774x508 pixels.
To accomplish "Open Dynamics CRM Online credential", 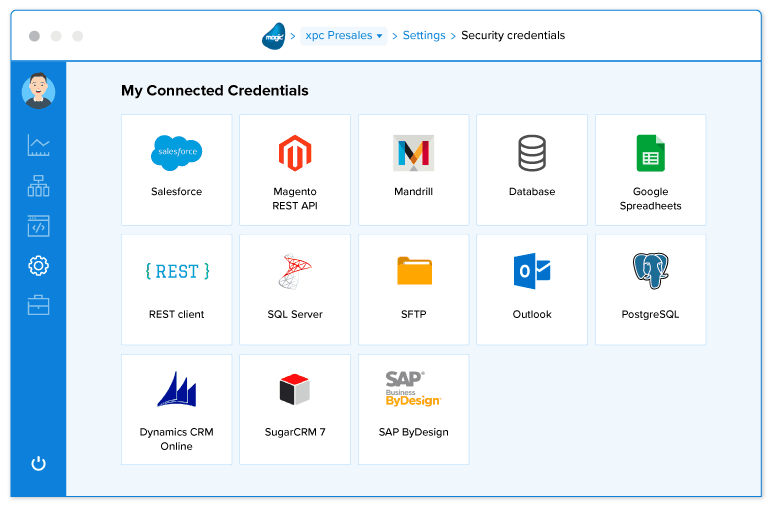I will [x=176, y=409].
